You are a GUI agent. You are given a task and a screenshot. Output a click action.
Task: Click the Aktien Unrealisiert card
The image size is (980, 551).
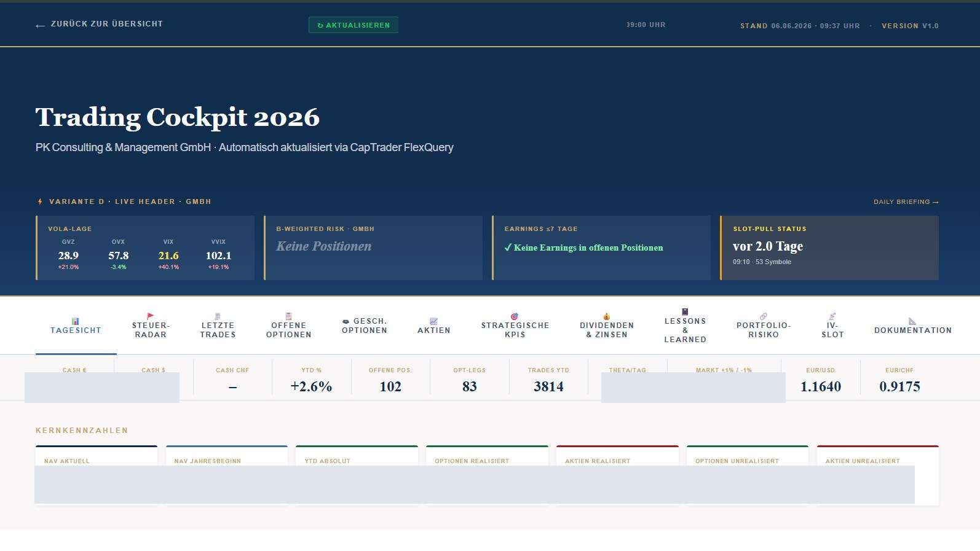pyautogui.click(x=878, y=475)
